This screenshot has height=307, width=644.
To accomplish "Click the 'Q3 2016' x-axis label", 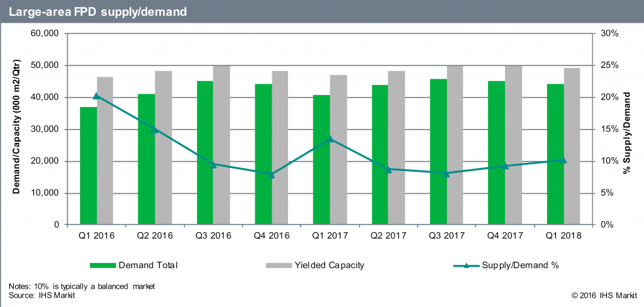I will [214, 236].
